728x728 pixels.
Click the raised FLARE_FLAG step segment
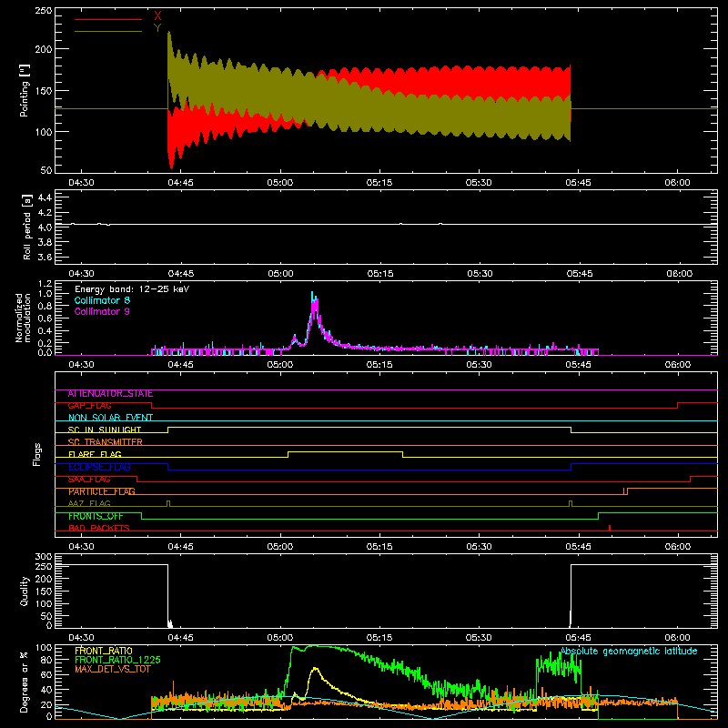pyautogui.click(x=346, y=451)
